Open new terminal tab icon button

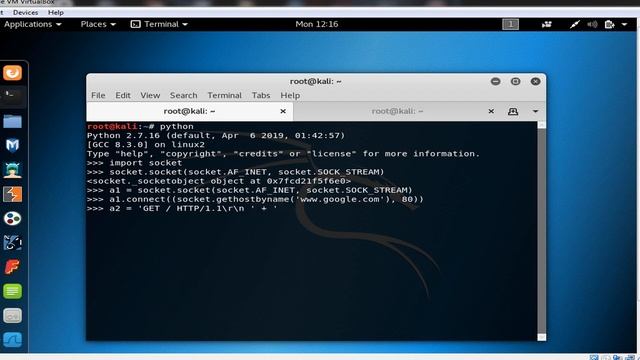(513, 111)
